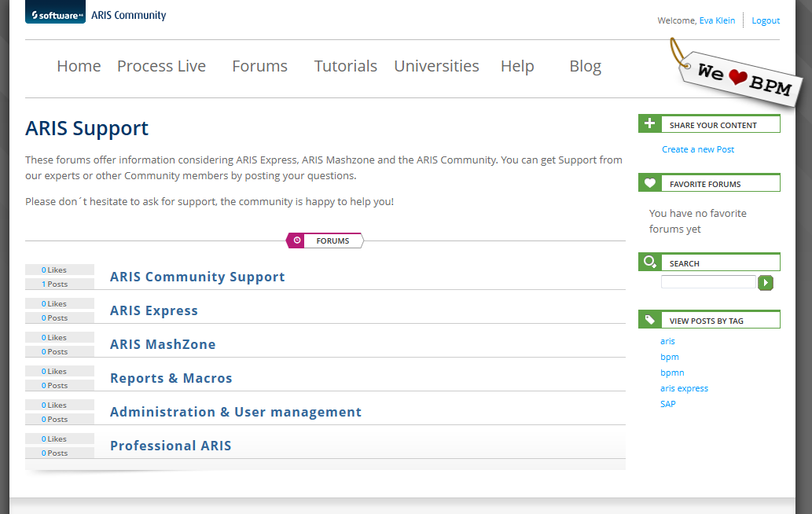Image resolution: width=812 pixels, height=514 pixels.
Task: Filter posts by the bpmn tag
Action: [672, 373]
